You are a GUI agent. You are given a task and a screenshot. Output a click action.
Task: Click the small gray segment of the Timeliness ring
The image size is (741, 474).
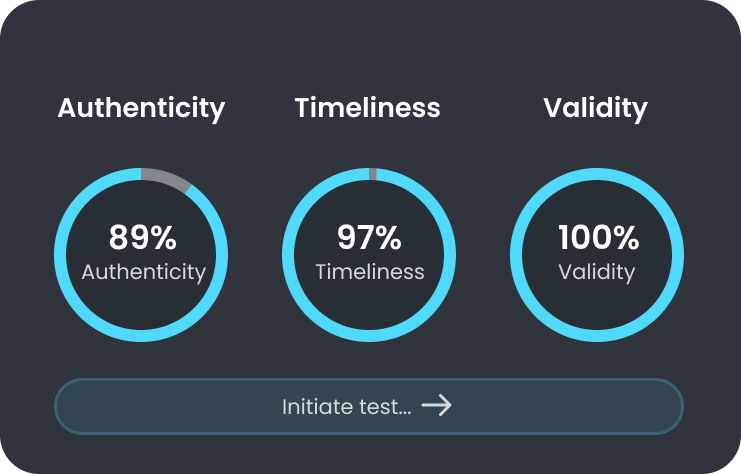373,175
